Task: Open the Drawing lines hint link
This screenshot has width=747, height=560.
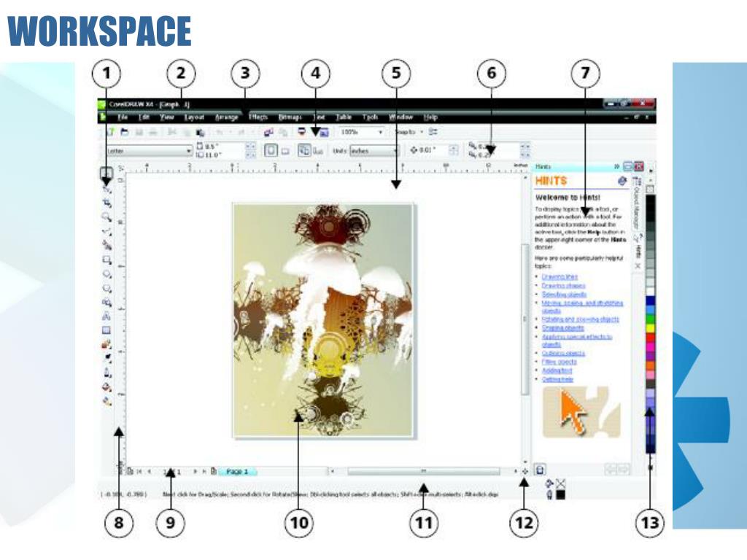Action: tap(560, 276)
